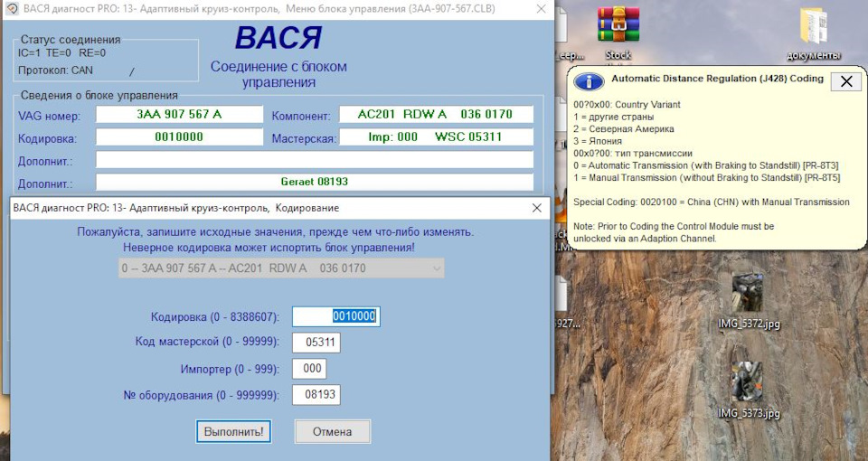This screenshot has width=868, height=461.
Task: Click VAG номер value 3AA 907 567 A
Action: (179, 115)
